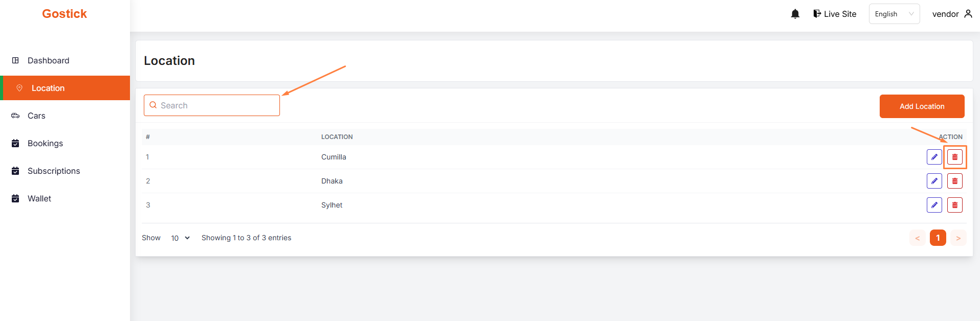Screen dimensions: 980x321
Task: Edit the Cumilla location entry
Action: pos(934,157)
